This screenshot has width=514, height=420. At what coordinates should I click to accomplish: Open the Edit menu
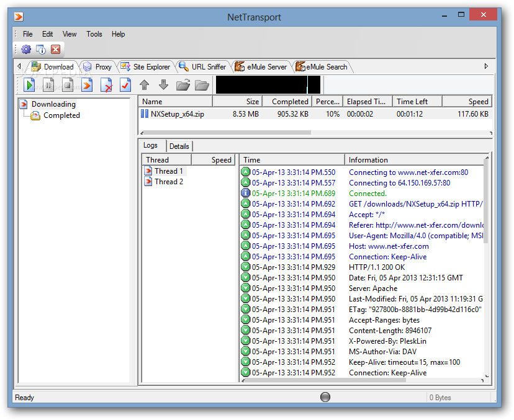[48, 34]
